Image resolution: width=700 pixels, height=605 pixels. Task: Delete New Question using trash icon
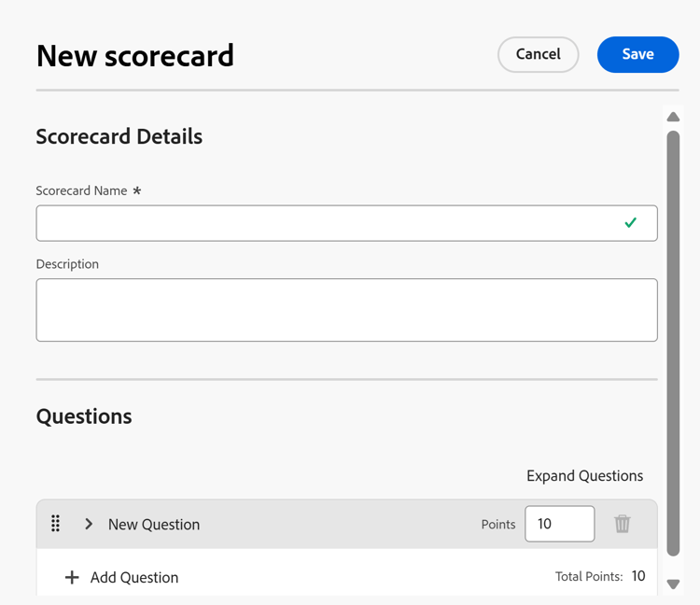point(622,524)
